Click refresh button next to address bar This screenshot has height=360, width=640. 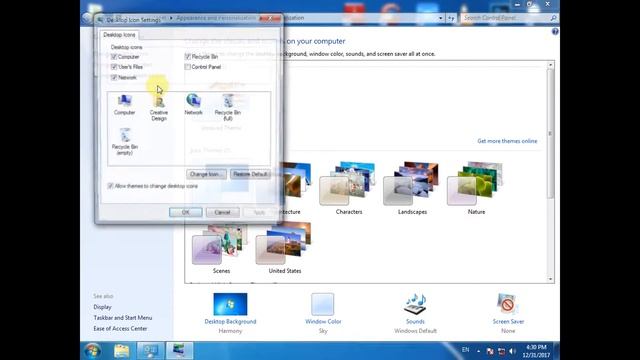[x=451, y=18]
